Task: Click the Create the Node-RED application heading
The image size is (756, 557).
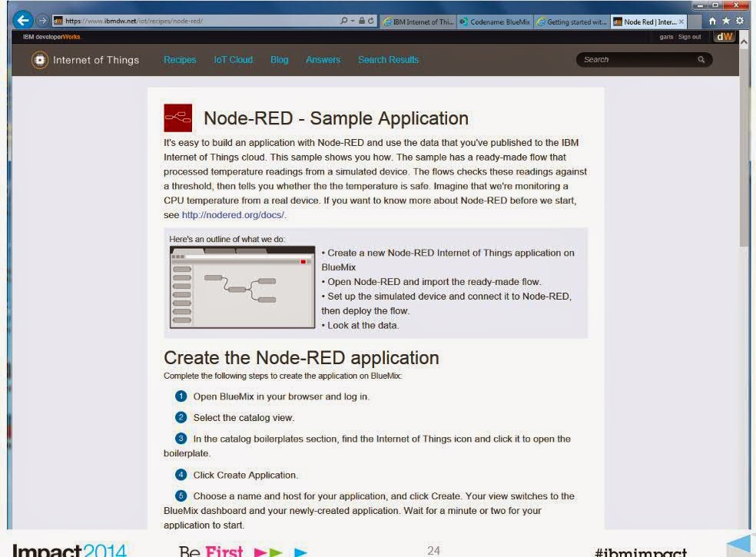Action: [x=301, y=358]
